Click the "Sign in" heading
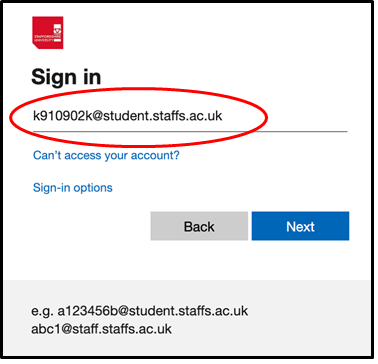Viewport: 378px width, 364px height. 66,78
